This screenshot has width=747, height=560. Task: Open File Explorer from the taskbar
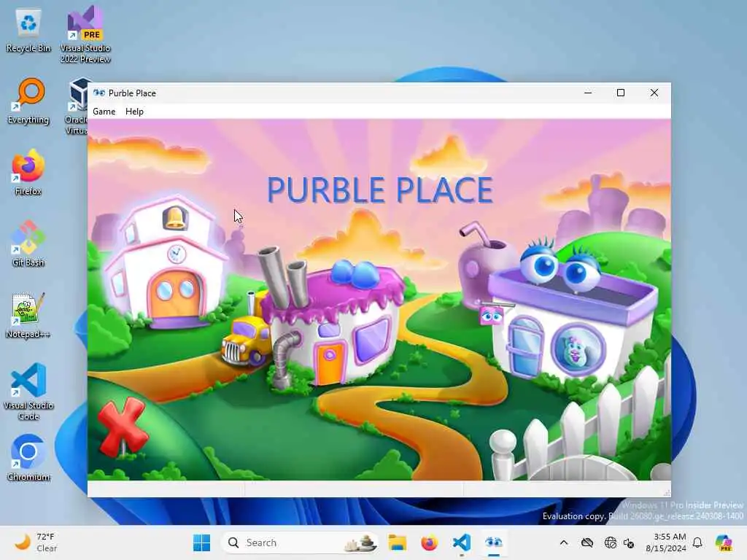coord(398,542)
